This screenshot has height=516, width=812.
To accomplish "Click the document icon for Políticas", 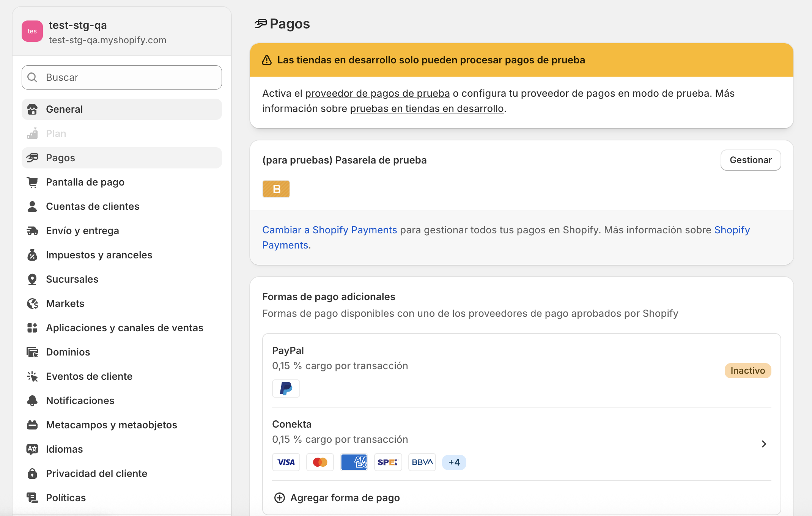I will 32,498.
